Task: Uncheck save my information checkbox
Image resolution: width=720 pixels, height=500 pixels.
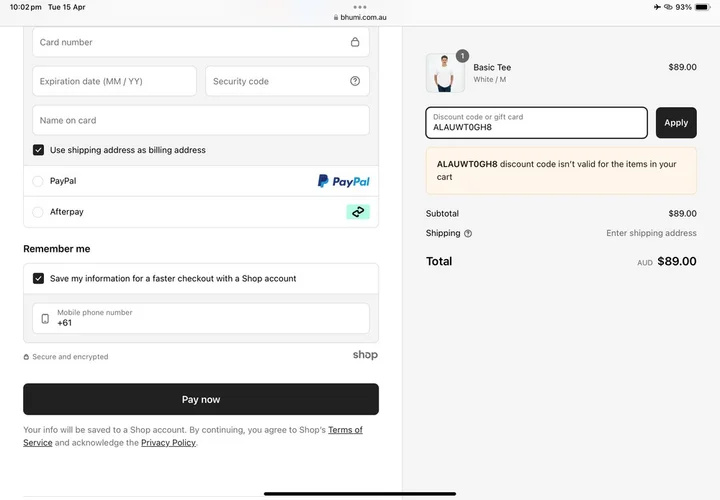Action: pos(39,279)
